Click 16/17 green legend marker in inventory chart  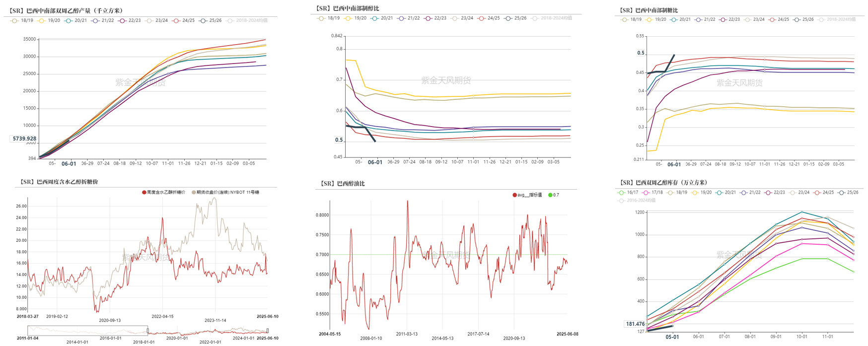621,193
